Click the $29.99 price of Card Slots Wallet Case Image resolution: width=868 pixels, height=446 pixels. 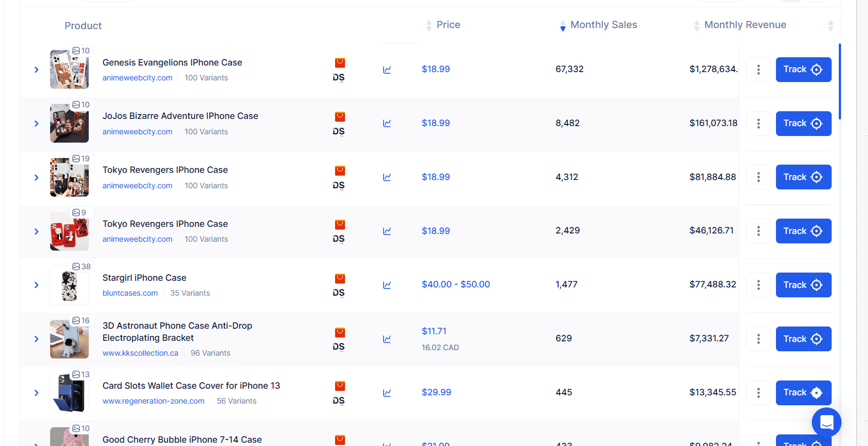(x=436, y=393)
